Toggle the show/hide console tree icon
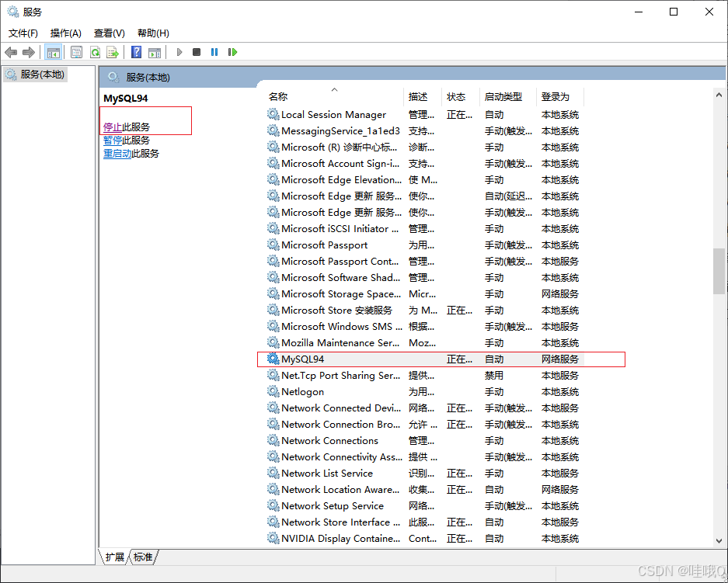Viewport: 728px width, 583px height. pos(53,52)
